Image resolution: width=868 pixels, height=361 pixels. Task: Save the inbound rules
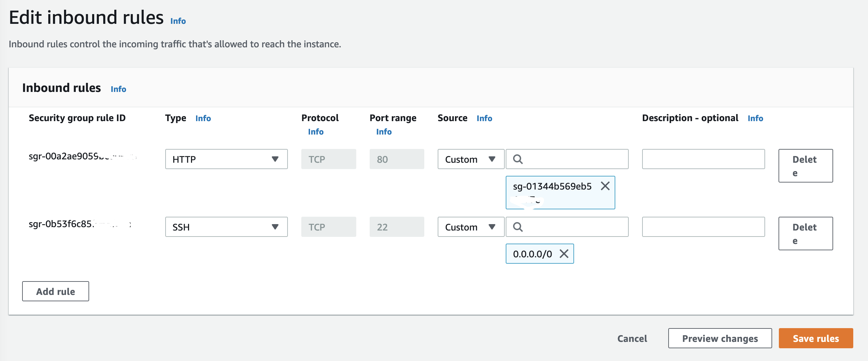pos(815,338)
